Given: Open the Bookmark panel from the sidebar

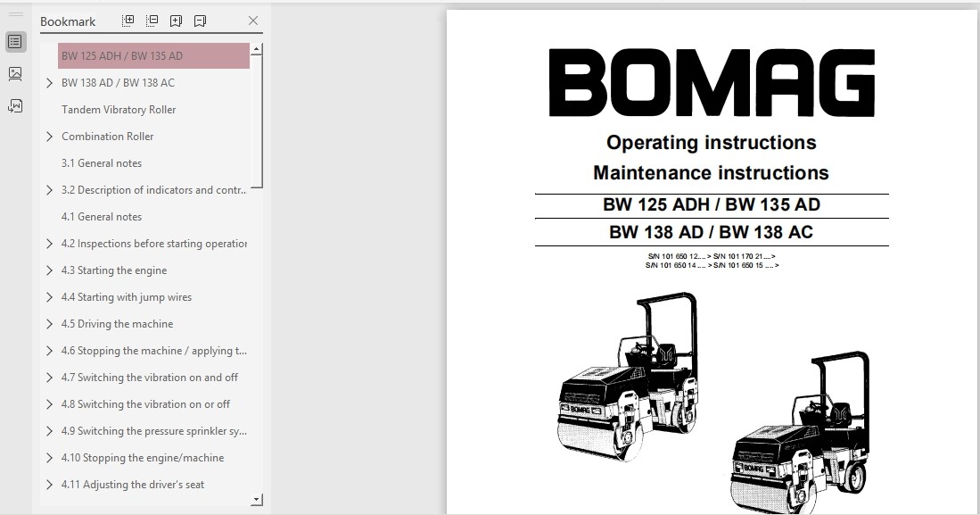Looking at the screenshot, I should (x=15, y=42).
